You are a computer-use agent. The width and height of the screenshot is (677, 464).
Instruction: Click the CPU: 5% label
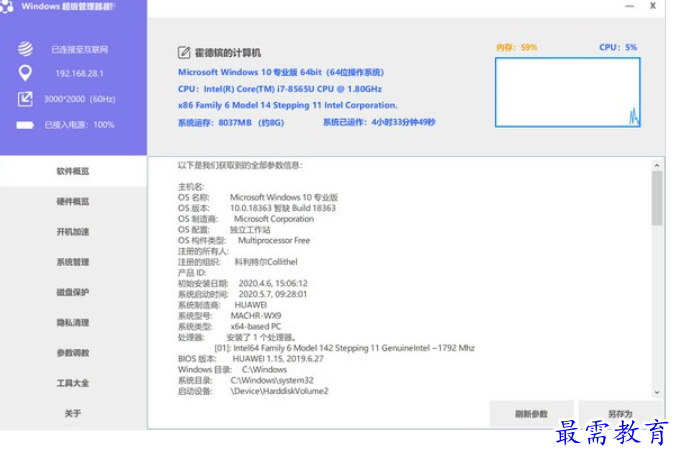[x=618, y=47]
